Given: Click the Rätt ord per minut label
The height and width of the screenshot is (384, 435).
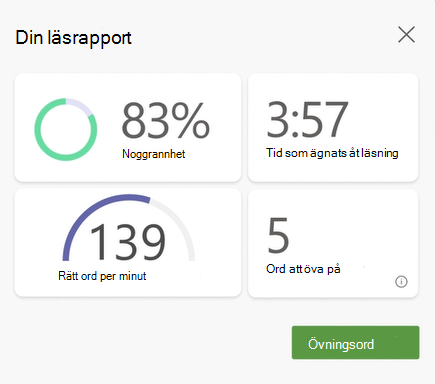Looking at the screenshot, I should (x=102, y=276).
